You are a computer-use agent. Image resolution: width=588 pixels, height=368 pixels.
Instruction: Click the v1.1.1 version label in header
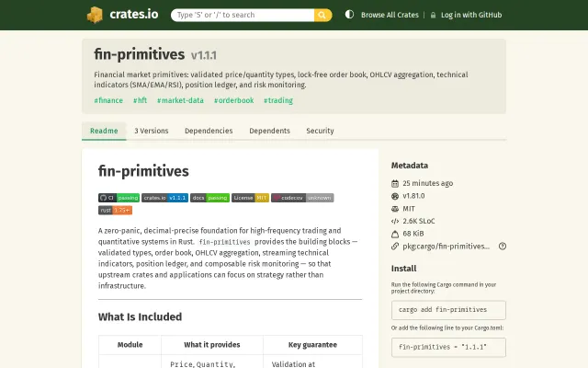tap(204, 55)
